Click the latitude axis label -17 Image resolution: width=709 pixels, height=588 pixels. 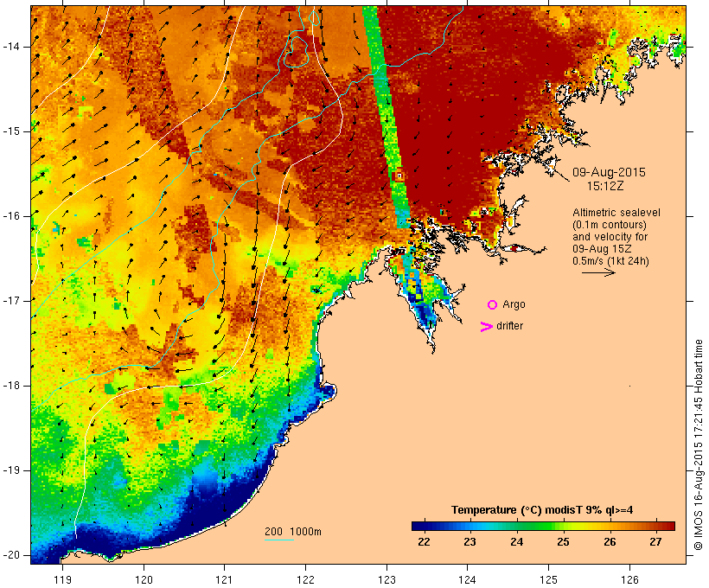coord(10,301)
